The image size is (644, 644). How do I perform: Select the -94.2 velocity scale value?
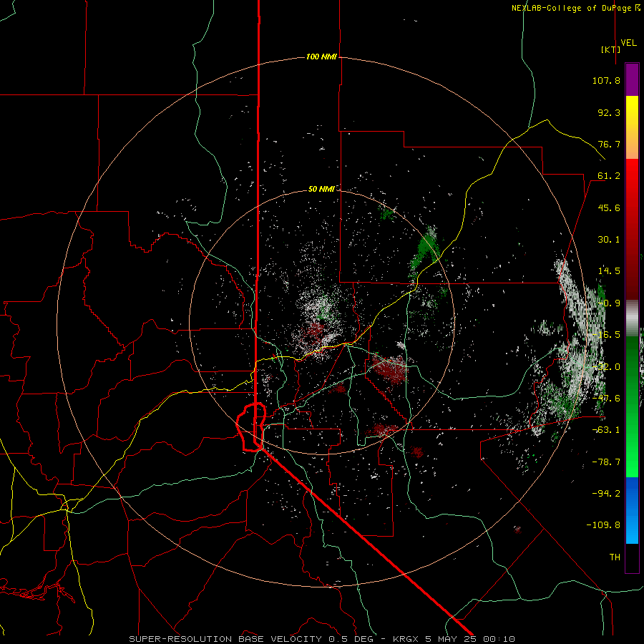click(606, 494)
